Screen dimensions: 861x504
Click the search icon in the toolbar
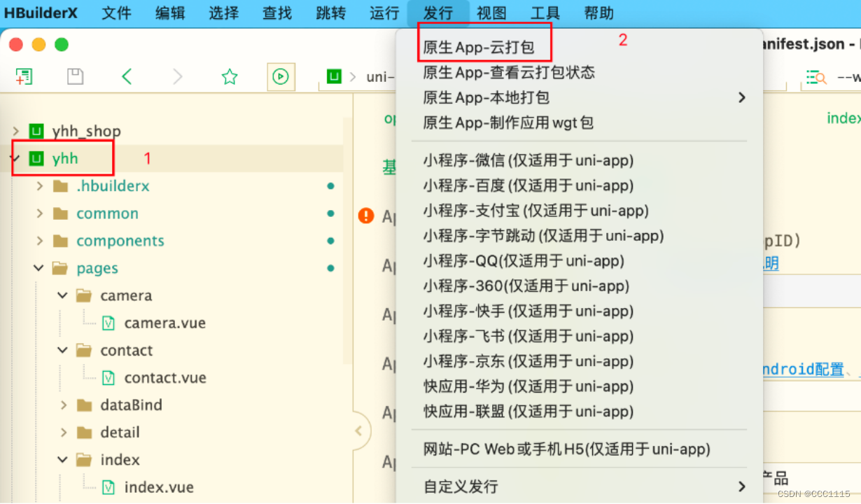[816, 77]
